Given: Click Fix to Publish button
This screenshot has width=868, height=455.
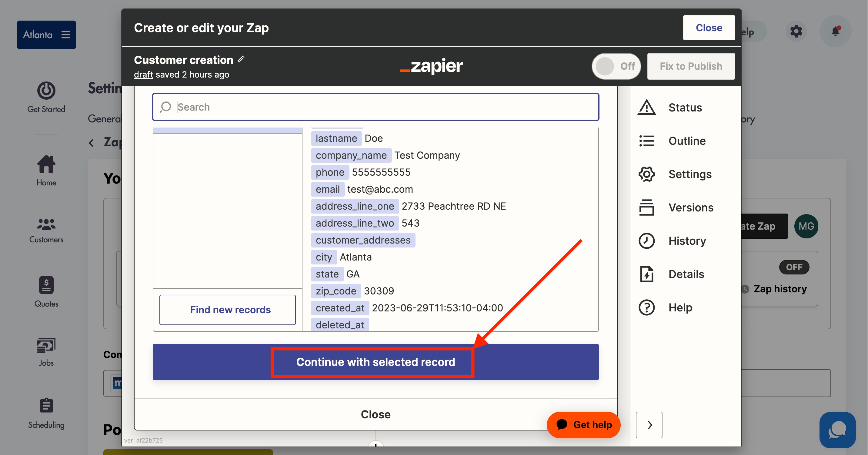Looking at the screenshot, I should [691, 66].
